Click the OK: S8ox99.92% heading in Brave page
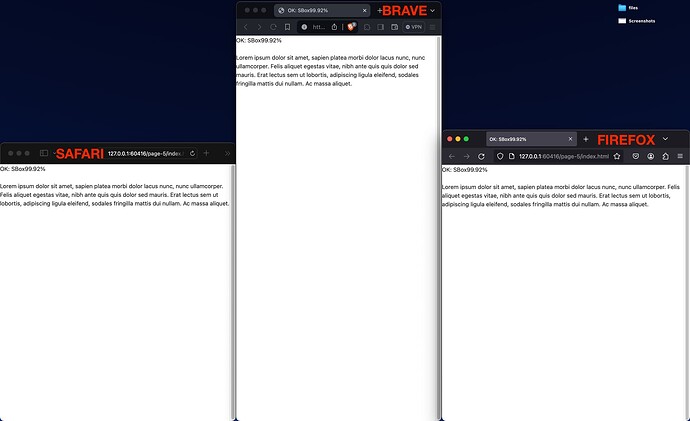Screen dimensions: 690x421 [x=259, y=40]
